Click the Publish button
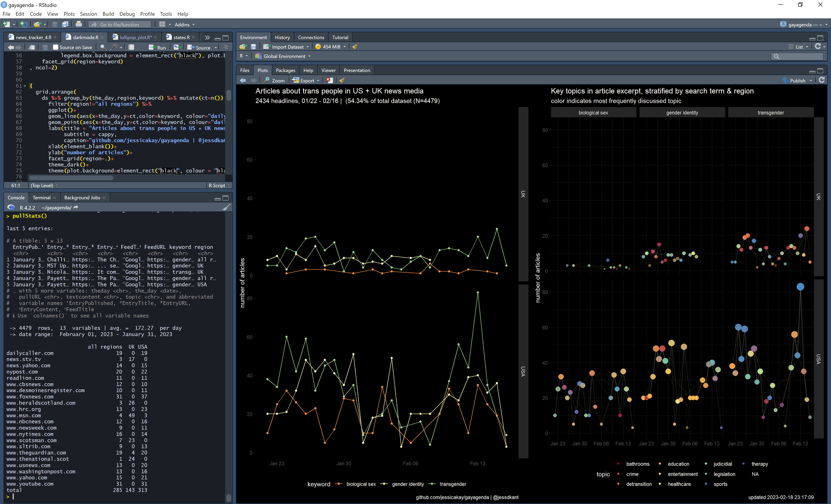 [x=793, y=80]
